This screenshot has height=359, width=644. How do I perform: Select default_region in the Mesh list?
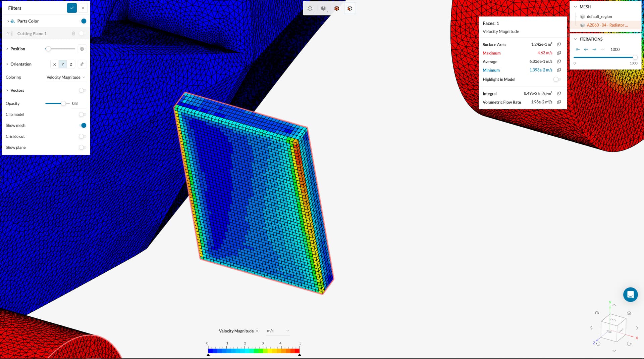click(599, 16)
